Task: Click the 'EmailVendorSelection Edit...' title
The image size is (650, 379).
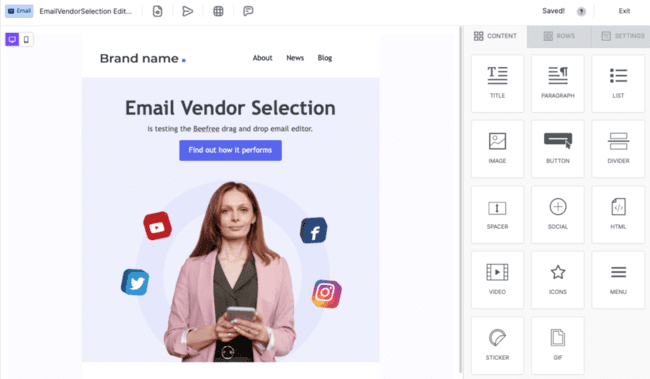Action: pyautogui.click(x=85, y=11)
